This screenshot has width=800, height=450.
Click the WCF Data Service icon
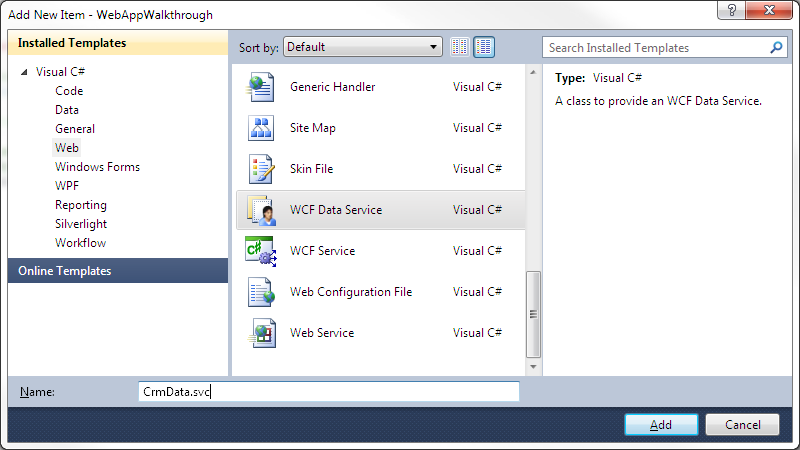261,210
